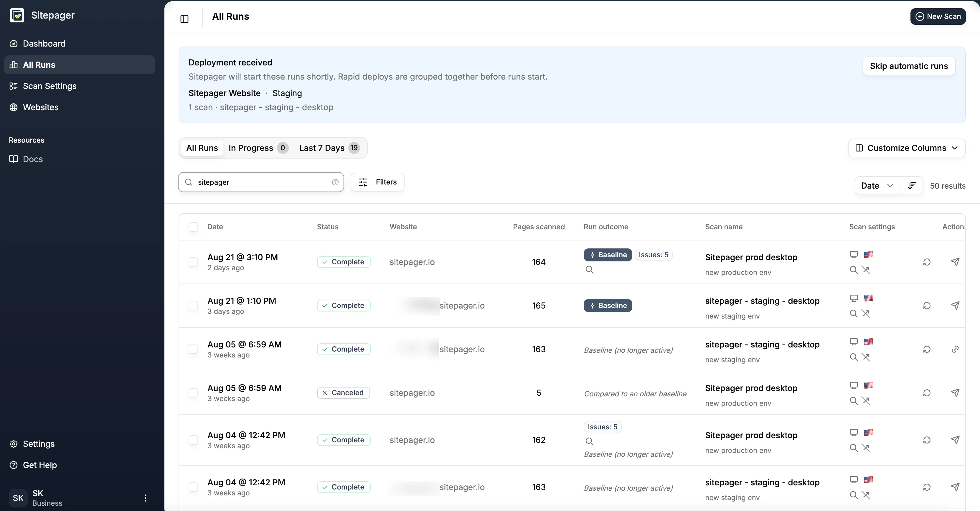
Task: Switch to the In Progress tab
Action: (258, 148)
